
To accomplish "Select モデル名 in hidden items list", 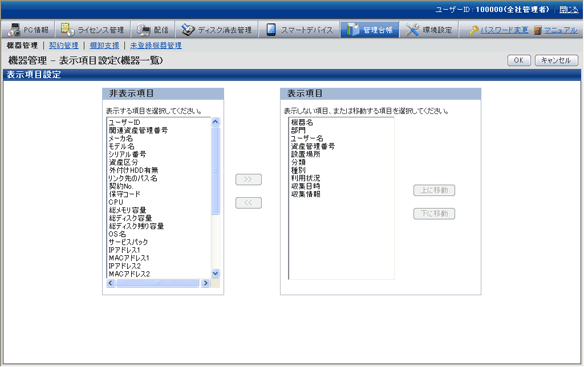I will [121, 146].
